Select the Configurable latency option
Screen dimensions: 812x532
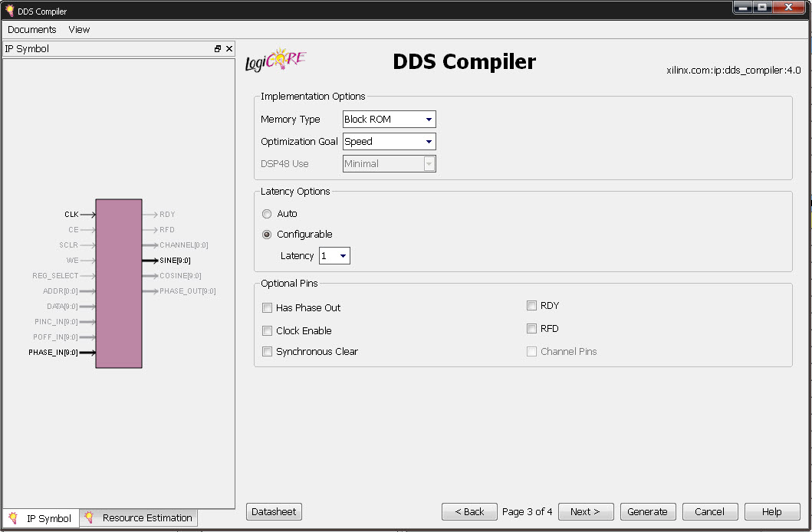(267, 235)
